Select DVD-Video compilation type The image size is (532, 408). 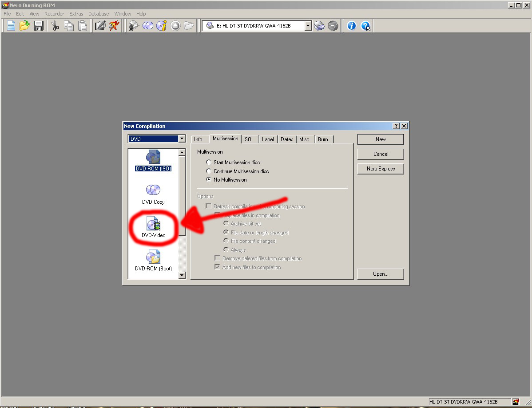coord(153,227)
